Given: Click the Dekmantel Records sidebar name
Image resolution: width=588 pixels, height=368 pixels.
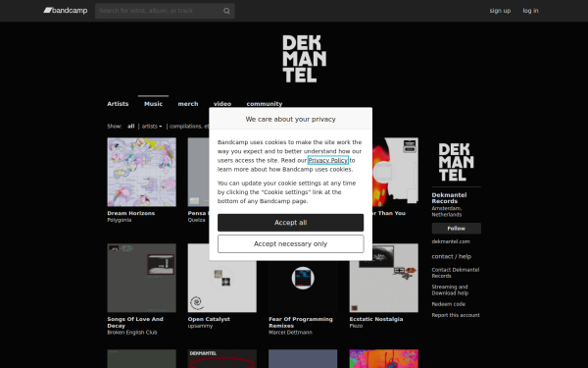Looking at the screenshot, I should point(449,198).
